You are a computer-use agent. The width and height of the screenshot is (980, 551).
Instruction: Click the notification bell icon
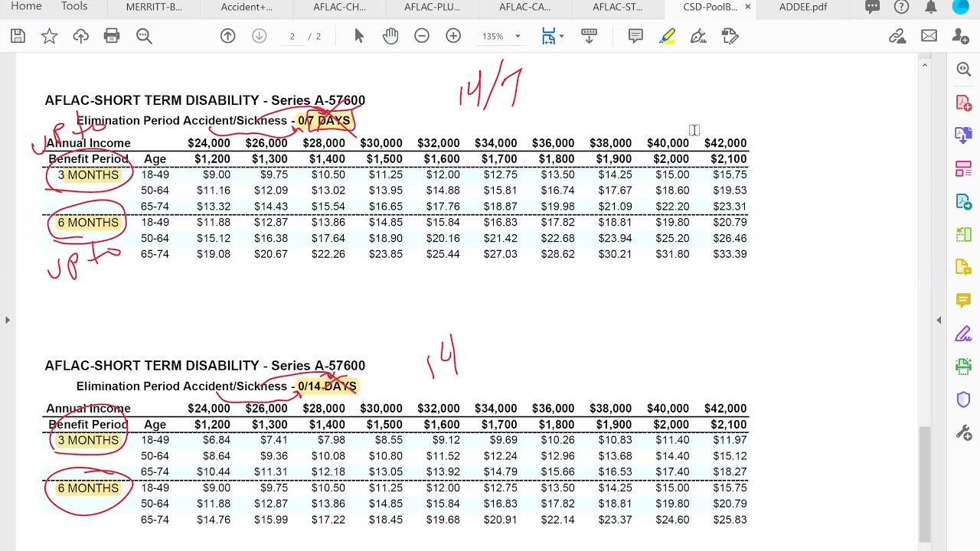point(931,7)
